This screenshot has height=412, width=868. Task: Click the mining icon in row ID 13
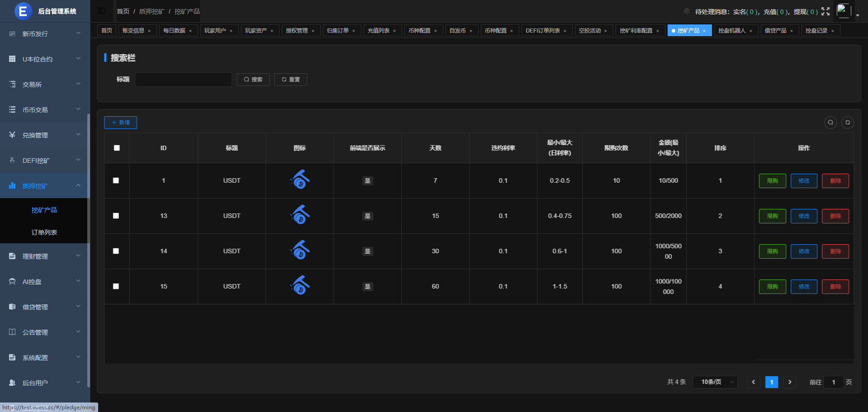click(x=300, y=215)
